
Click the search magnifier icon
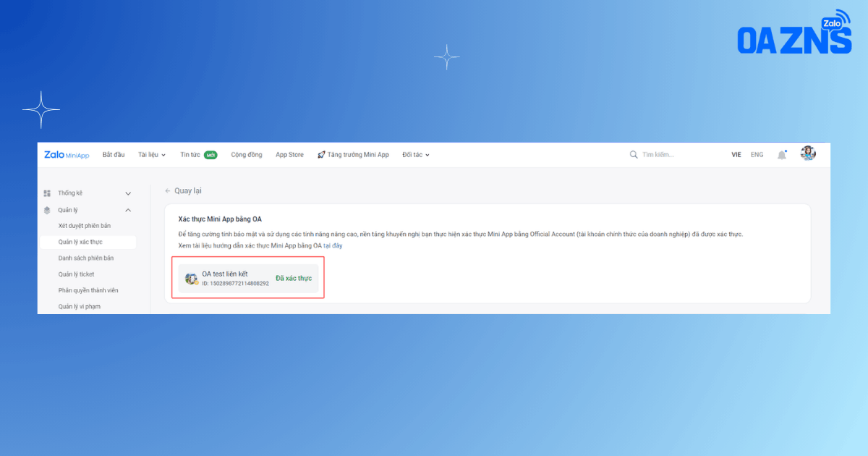pyautogui.click(x=634, y=155)
